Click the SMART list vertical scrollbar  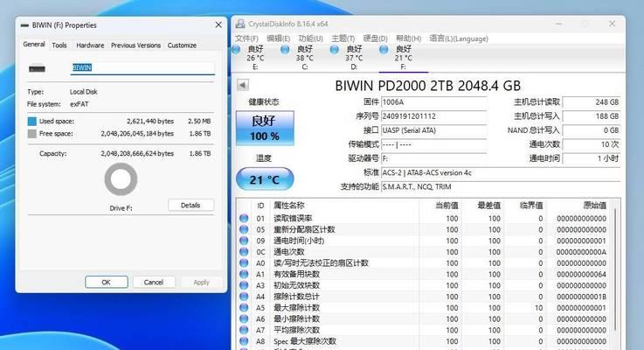615,269
